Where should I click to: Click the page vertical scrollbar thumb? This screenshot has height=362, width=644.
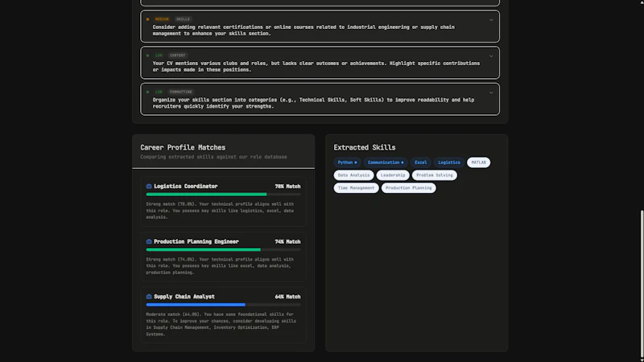pyautogui.click(x=642, y=284)
